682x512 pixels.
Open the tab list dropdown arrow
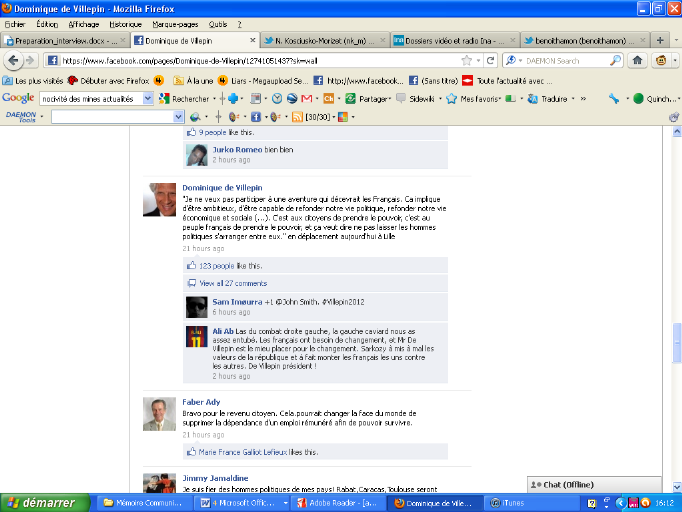676,40
